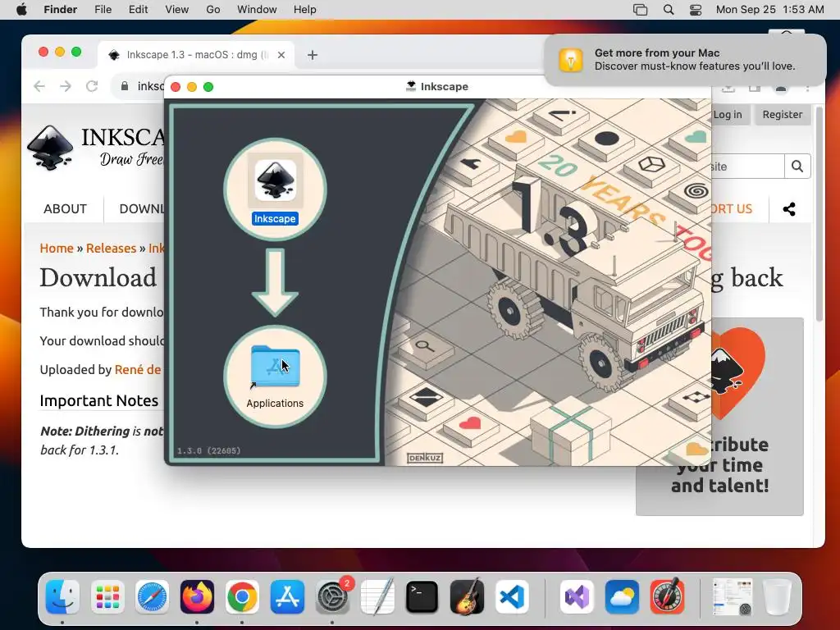Viewport: 840px width, 630px height.
Task: Launch GarageBand from the dock
Action: pos(467,597)
